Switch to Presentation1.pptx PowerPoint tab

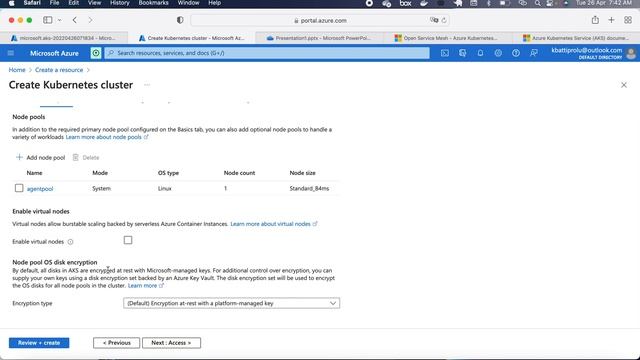coord(319,38)
